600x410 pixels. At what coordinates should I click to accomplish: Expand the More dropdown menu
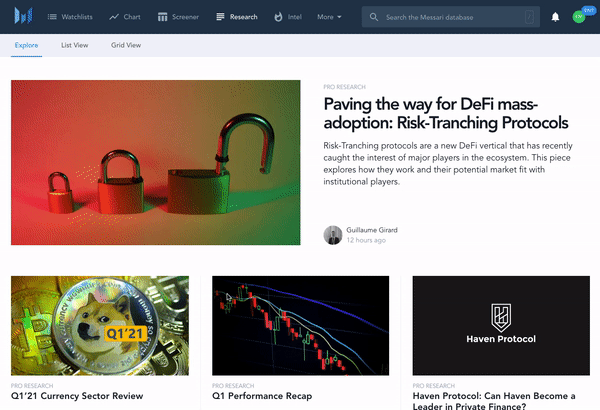point(329,17)
